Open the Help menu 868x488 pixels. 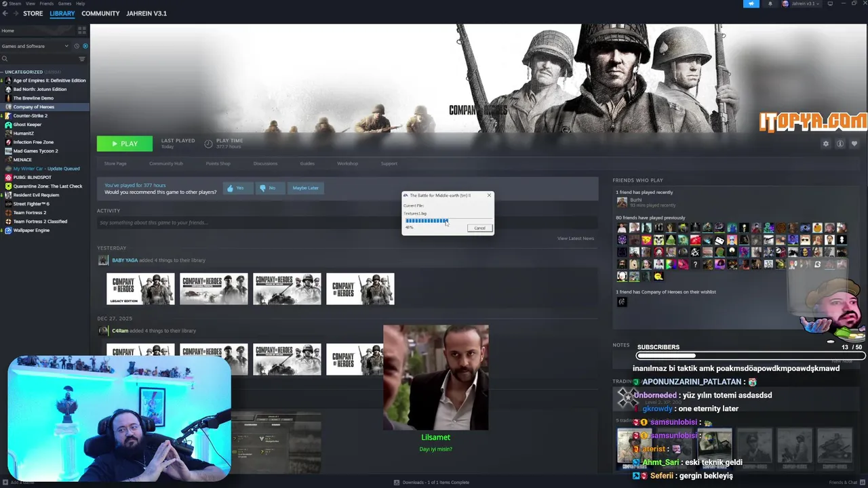tap(81, 3)
